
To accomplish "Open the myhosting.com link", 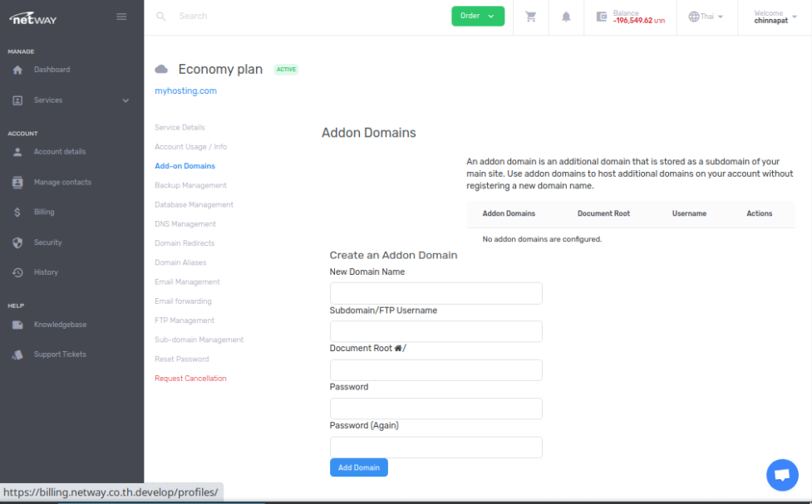I will click(x=185, y=91).
